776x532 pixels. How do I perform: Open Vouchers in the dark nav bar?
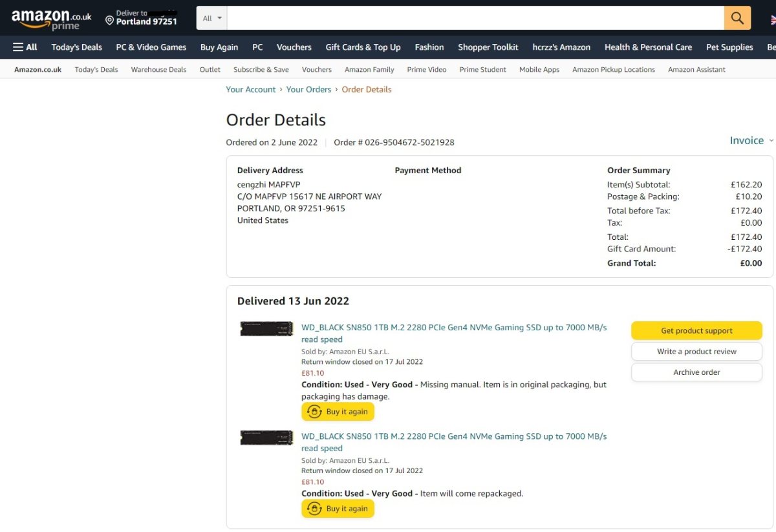tap(294, 47)
